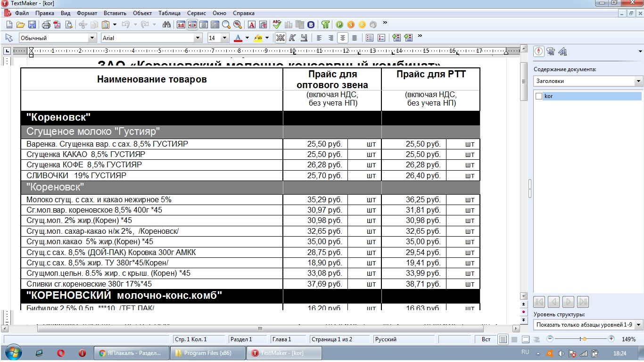Click the magnifying glass zoom tool
644x362 pixels.
(226, 25)
